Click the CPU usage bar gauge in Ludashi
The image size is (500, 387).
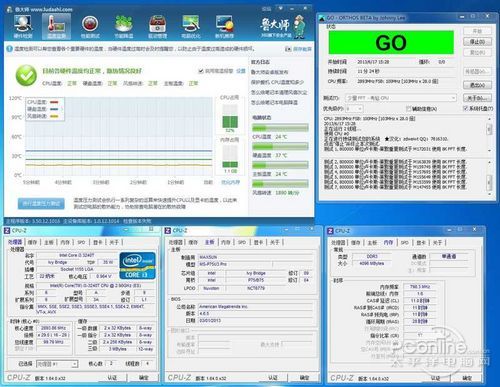pos(230,116)
